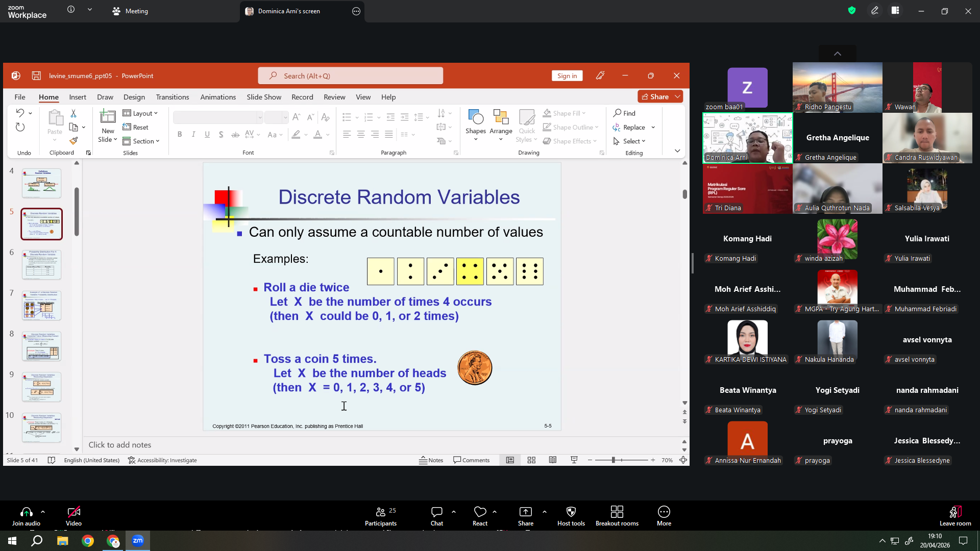Click Accessibility: Investigate in status bar
Viewport: 980px width, 551px height.
(162, 460)
